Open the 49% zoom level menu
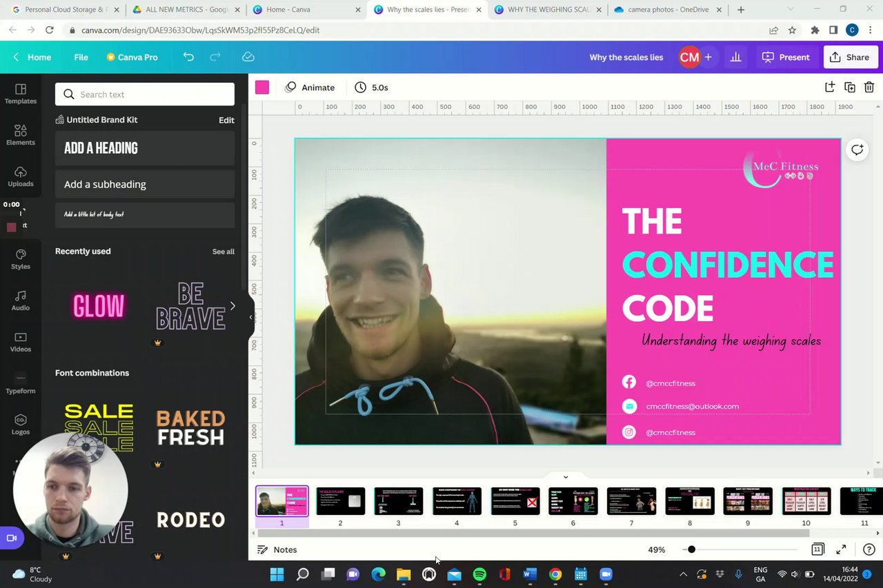 click(657, 549)
